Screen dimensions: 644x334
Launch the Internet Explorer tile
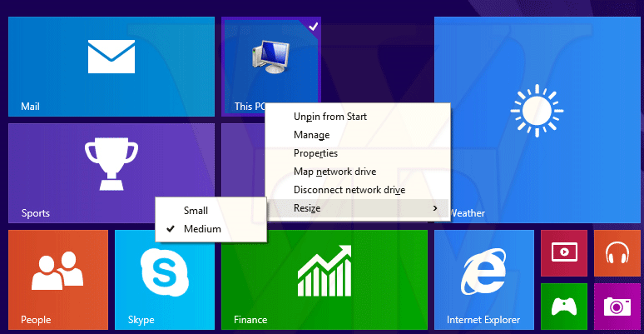[484, 280]
